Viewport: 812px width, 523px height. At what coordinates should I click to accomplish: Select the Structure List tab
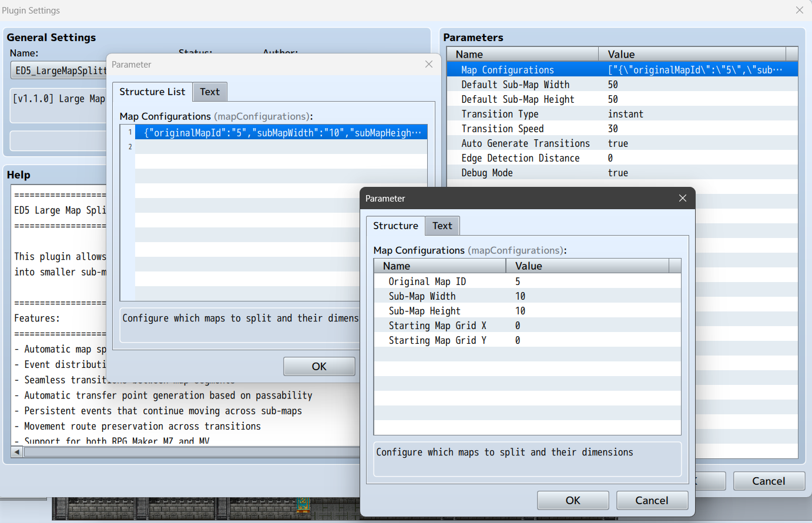coord(152,92)
